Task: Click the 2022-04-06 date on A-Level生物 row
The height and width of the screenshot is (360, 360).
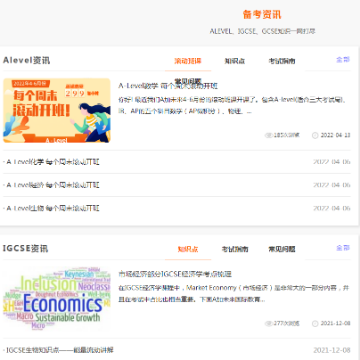Action: pyautogui.click(x=332, y=208)
